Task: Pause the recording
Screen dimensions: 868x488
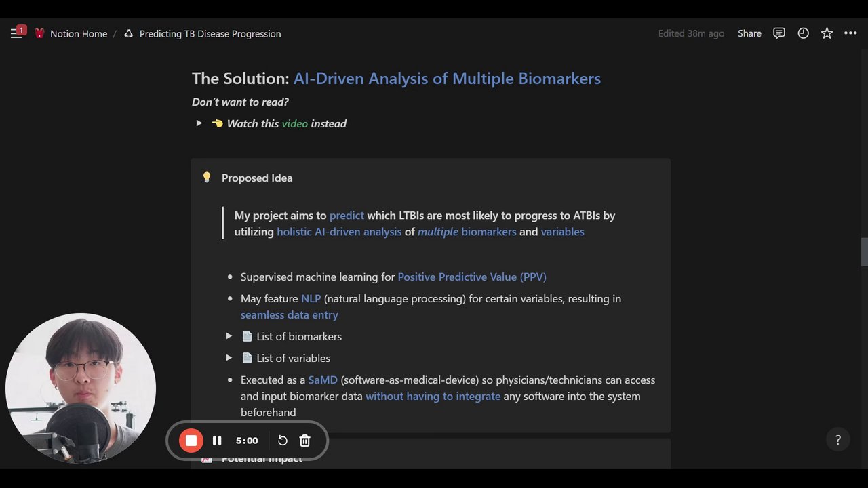Action: pos(217,441)
